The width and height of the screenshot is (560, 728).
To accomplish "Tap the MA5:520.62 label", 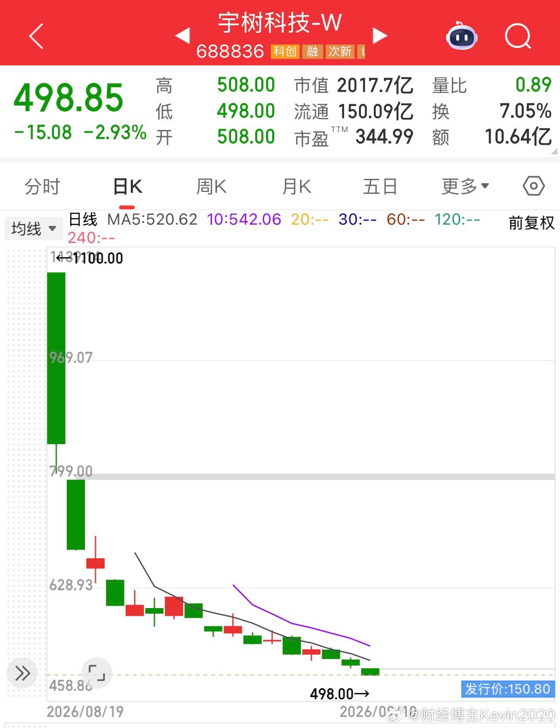I will click(x=152, y=219).
